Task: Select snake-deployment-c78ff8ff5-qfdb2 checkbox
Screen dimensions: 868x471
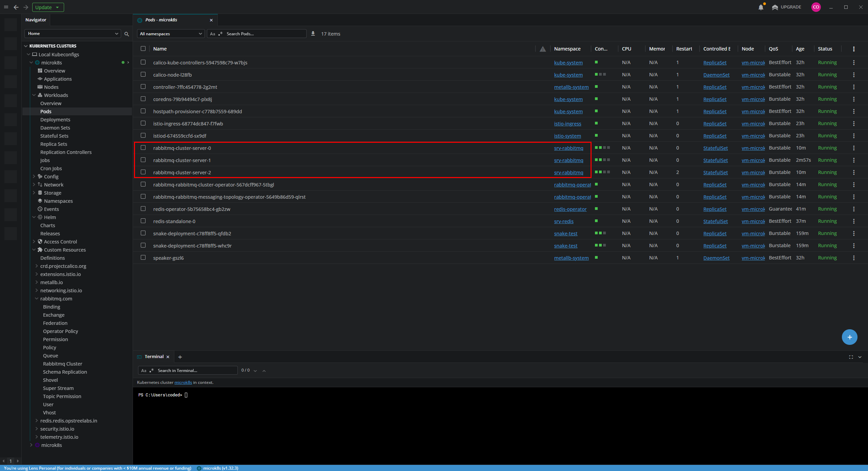Action: click(143, 233)
